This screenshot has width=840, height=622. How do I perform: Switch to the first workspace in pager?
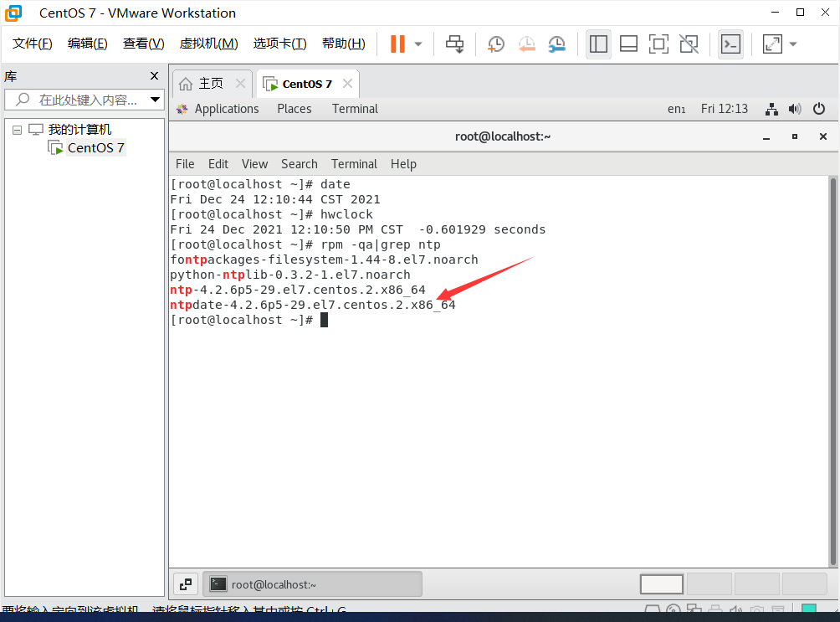pyautogui.click(x=662, y=584)
